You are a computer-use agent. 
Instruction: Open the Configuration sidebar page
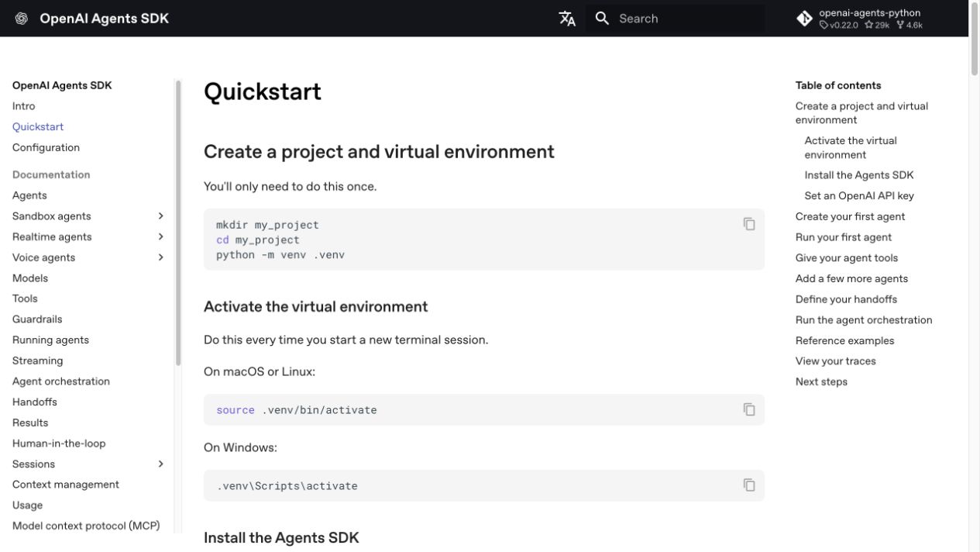pos(46,147)
